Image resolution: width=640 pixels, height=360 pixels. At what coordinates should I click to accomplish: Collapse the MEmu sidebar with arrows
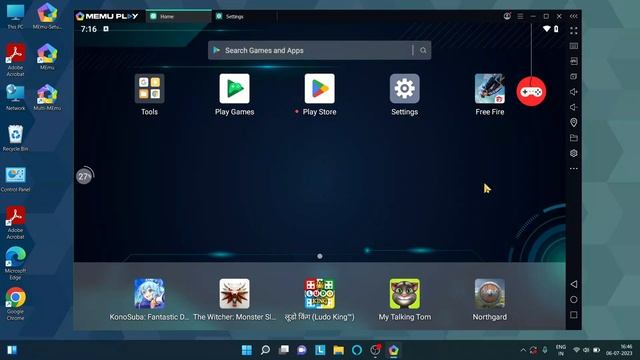click(x=573, y=16)
